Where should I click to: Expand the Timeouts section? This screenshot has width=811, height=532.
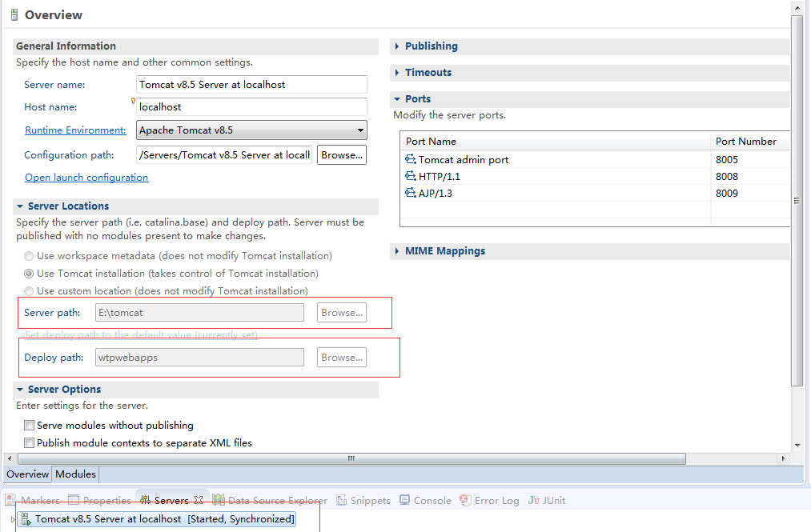tap(397, 72)
